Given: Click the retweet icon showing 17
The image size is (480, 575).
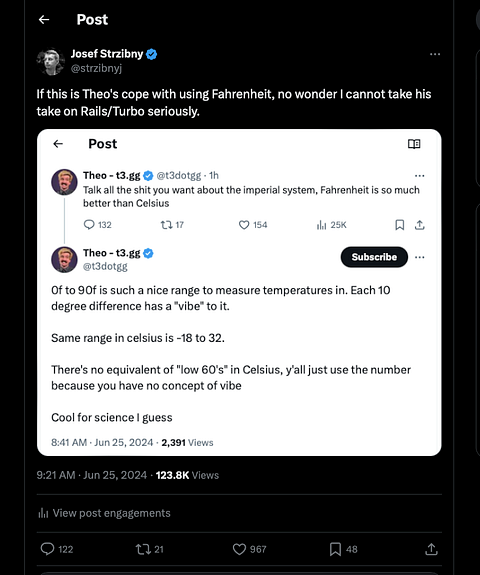Looking at the screenshot, I should click(x=166, y=224).
